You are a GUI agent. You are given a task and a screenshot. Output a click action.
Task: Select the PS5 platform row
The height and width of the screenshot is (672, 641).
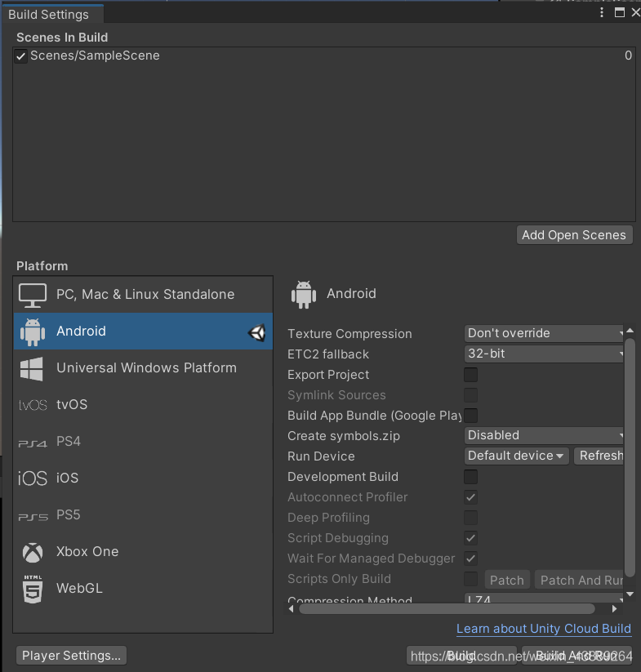(143, 515)
